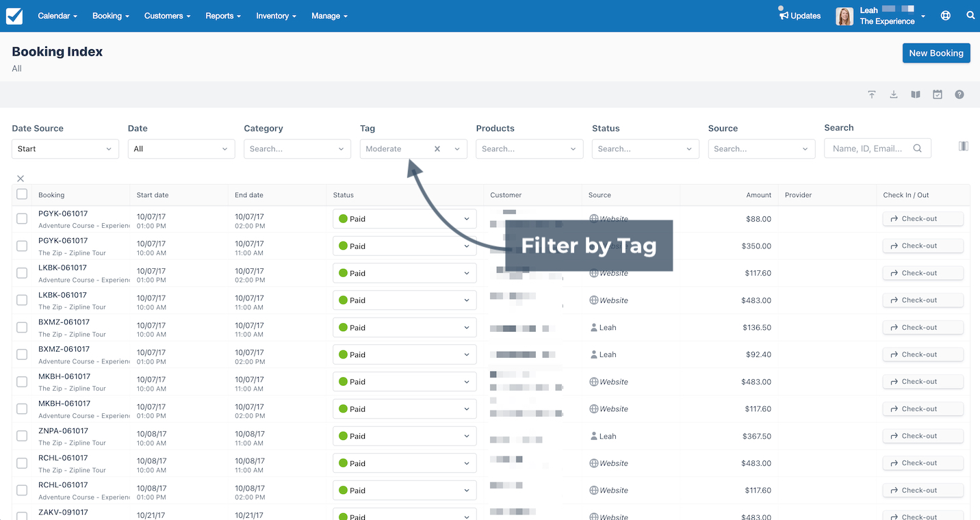
Task: Check the PGYK-061017 Adventure Course row checkbox
Action: click(x=22, y=219)
